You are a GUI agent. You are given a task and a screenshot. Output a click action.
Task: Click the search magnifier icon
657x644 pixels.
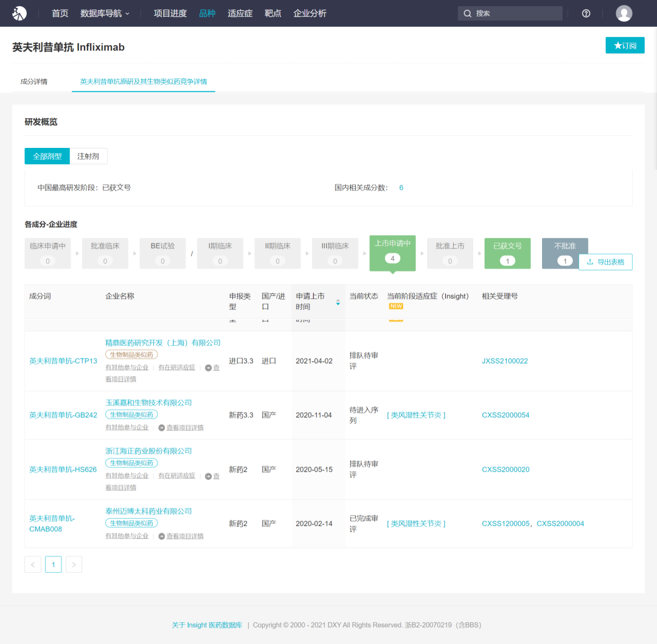click(467, 13)
